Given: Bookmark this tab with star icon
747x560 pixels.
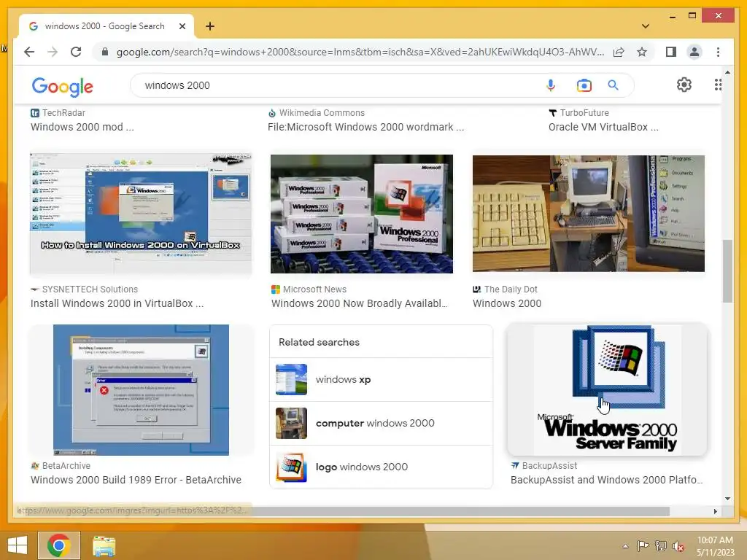Looking at the screenshot, I should click(x=642, y=52).
